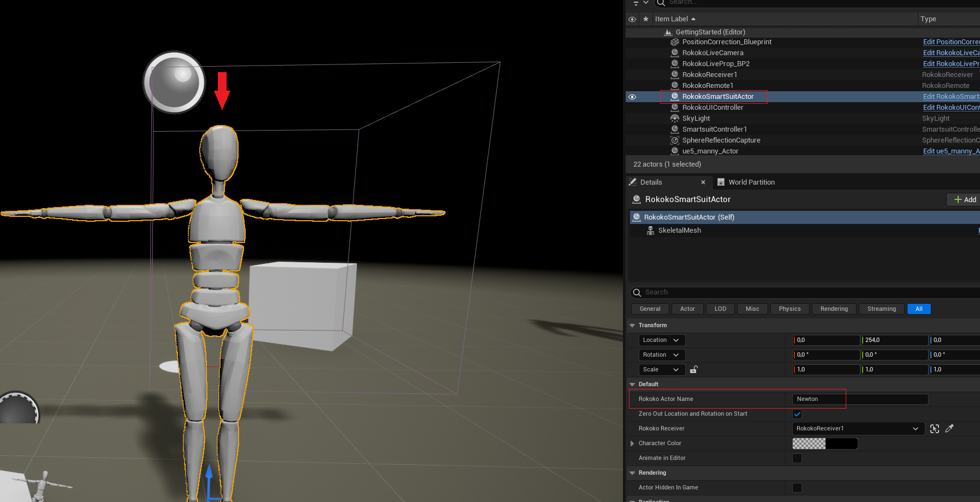Click the Rokoko Actor Name field showing Newton
Viewport: 980px width, 502px height.
pos(818,399)
